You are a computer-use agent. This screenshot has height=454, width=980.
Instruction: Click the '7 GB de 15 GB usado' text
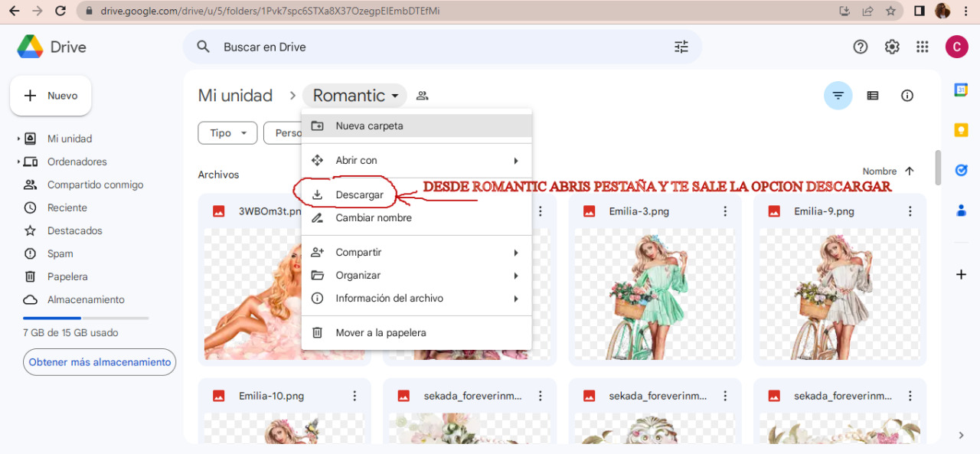pyautogui.click(x=70, y=333)
